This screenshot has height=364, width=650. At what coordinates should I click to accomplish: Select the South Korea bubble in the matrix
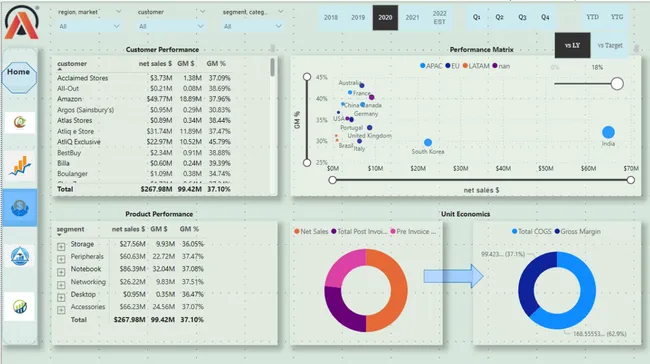pyautogui.click(x=428, y=143)
